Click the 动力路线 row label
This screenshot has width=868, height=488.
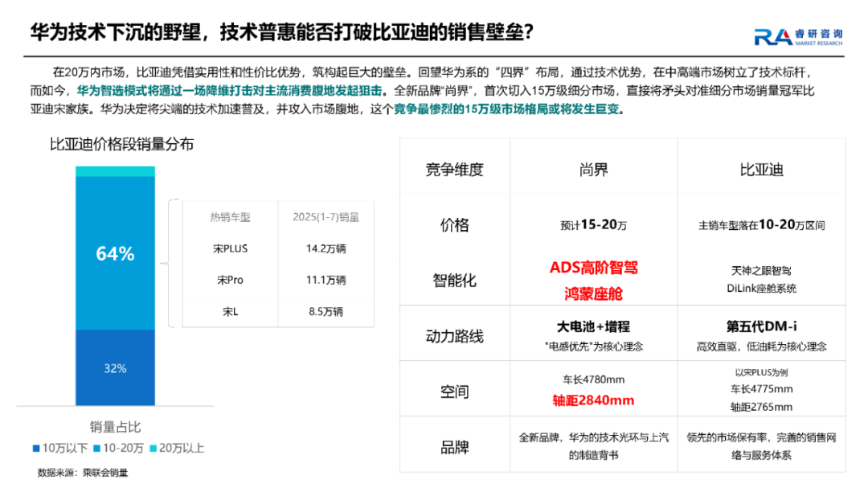[454, 336]
